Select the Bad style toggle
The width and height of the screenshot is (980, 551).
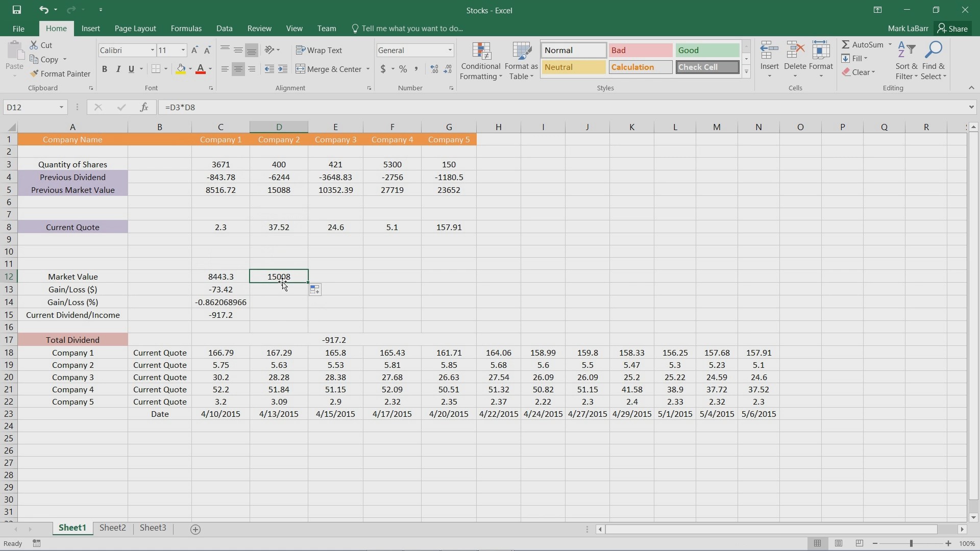tap(640, 50)
